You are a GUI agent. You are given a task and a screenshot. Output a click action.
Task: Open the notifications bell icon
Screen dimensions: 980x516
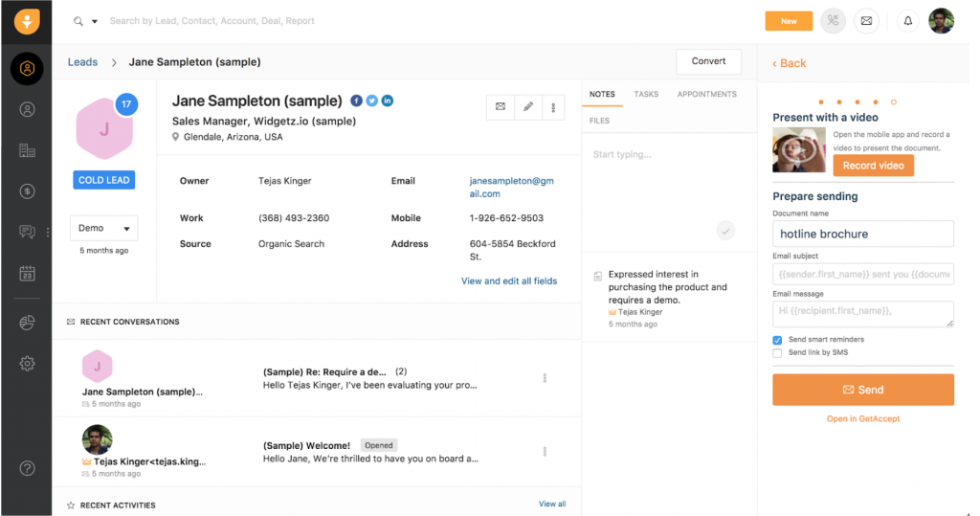point(907,21)
